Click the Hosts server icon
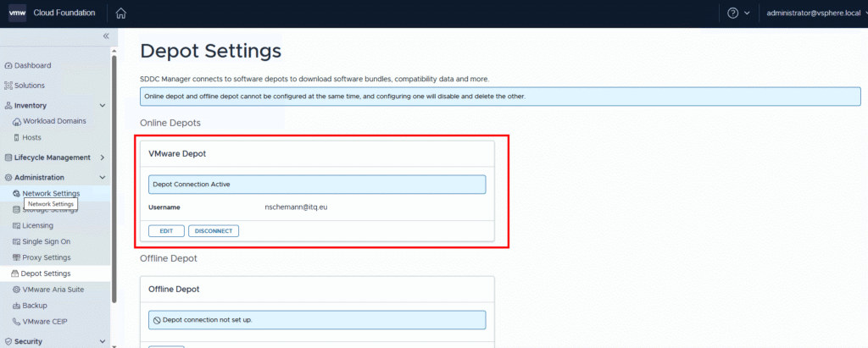This screenshot has height=348, width=868. tap(16, 137)
